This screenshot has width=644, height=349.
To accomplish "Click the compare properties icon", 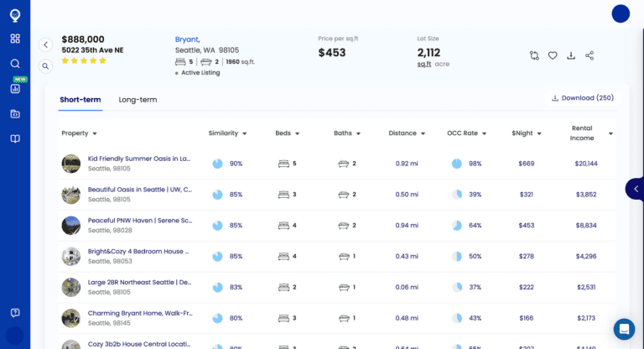I will tap(534, 55).
